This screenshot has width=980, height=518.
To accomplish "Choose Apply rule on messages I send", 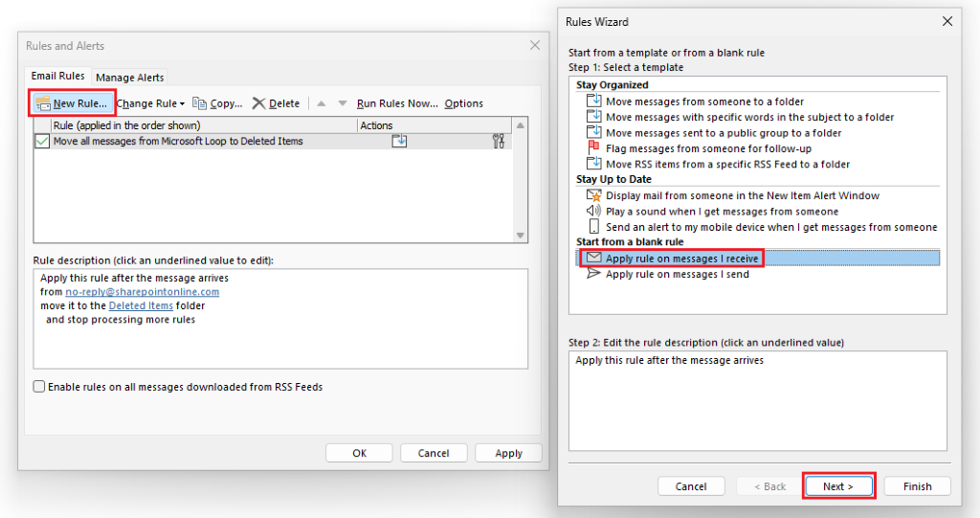I will coord(678,274).
